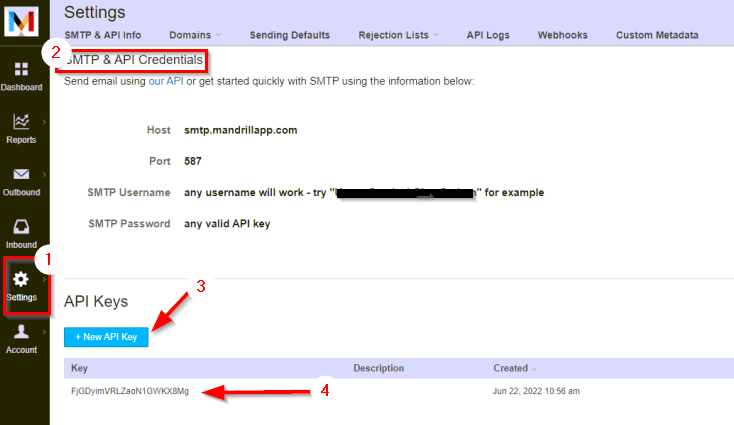Open the Account person icon
The width and height of the screenshot is (734, 425).
(21, 331)
